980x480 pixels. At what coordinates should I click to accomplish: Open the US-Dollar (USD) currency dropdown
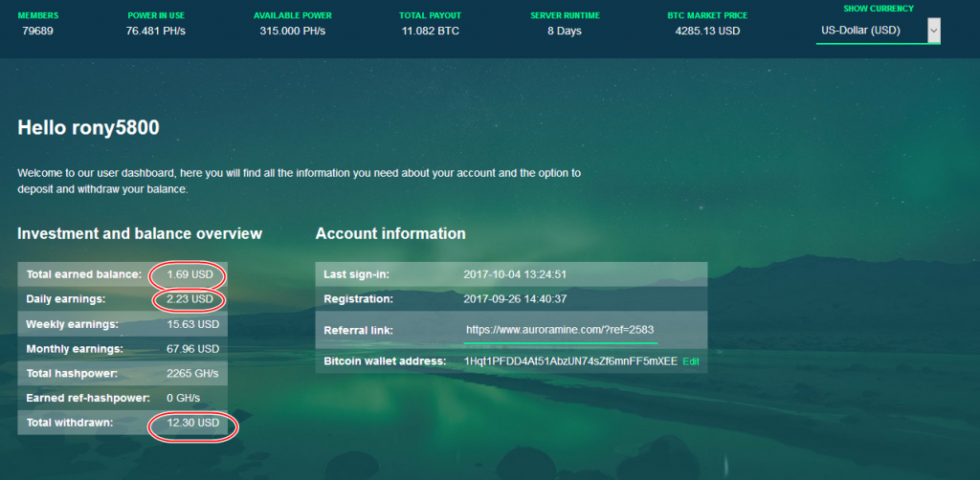tap(879, 31)
